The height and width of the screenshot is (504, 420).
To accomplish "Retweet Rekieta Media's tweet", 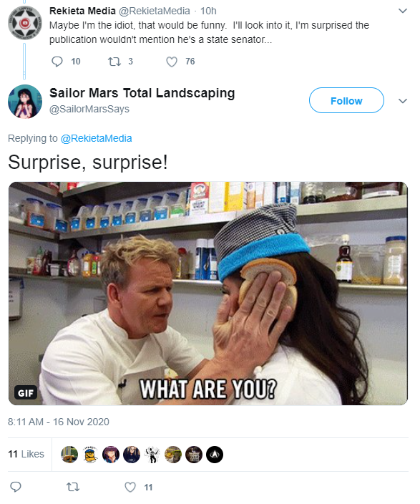I will pyautogui.click(x=114, y=61).
